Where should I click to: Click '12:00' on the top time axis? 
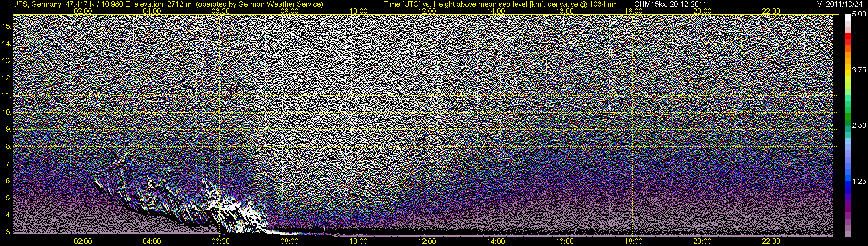pos(427,11)
